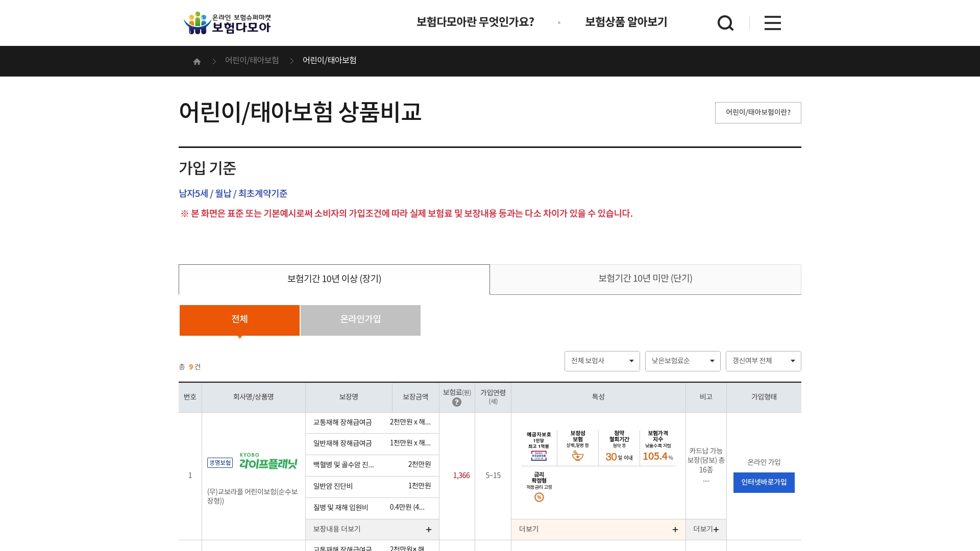Click the 보험료(원) question mark help icon
Viewport: 980px width, 551px height.
point(457,402)
